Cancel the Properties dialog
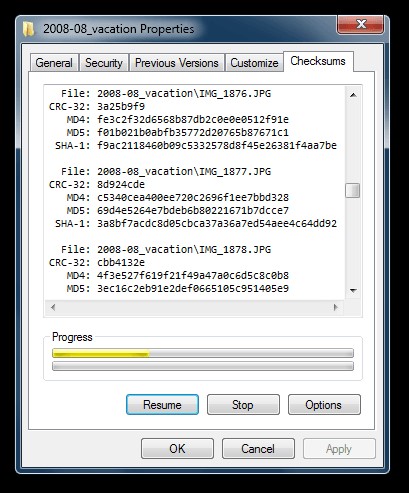The height and width of the screenshot is (493, 409). coord(258,449)
